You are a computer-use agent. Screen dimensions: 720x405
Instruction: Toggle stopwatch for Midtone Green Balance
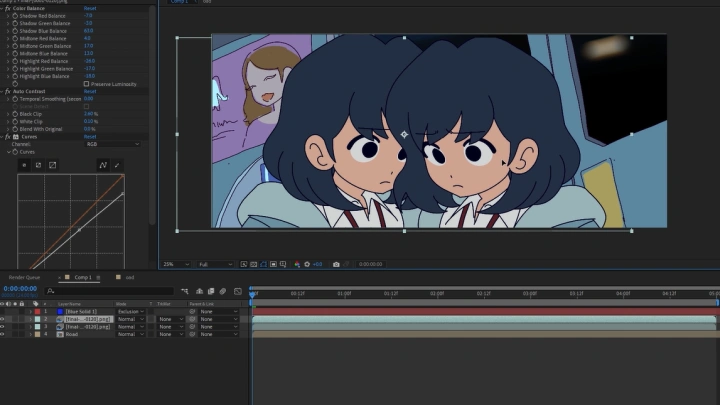(15, 46)
